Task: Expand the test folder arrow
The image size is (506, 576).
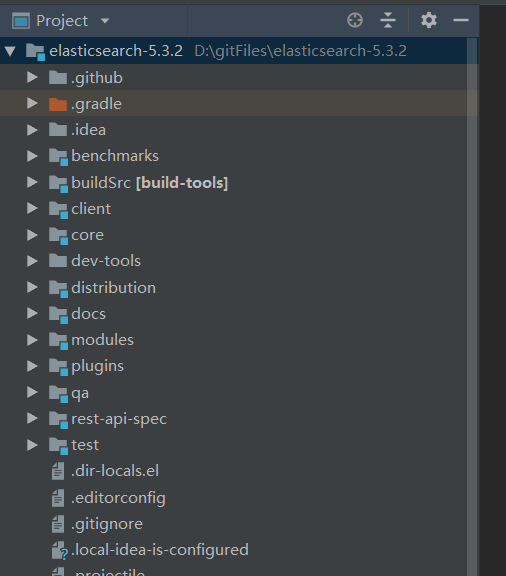Action: pyautogui.click(x=32, y=445)
